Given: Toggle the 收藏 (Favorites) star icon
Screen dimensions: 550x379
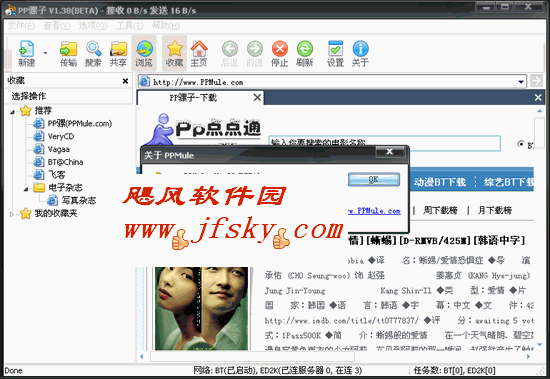Looking at the screenshot, I should click(x=174, y=53).
